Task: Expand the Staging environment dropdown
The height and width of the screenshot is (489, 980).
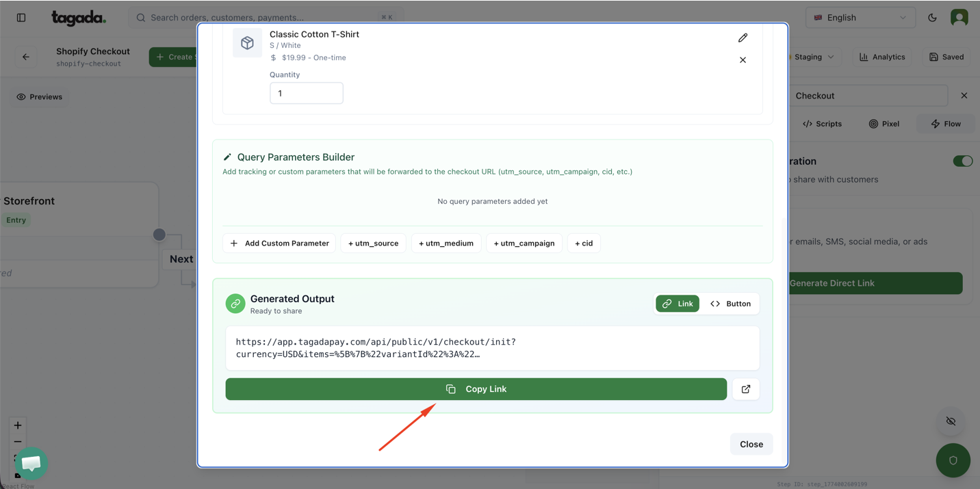Action: point(813,57)
